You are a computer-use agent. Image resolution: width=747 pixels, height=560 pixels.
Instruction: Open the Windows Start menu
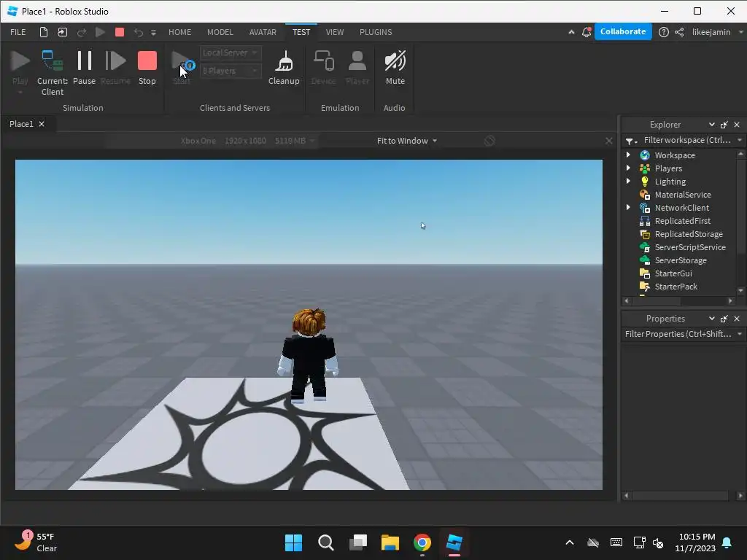[x=293, y=542]
